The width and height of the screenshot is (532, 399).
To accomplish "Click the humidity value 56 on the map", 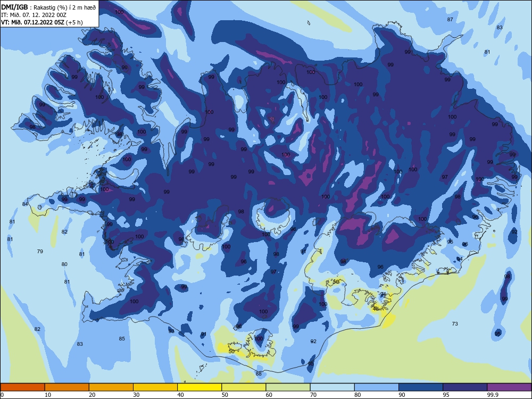I will coord(336,281).
